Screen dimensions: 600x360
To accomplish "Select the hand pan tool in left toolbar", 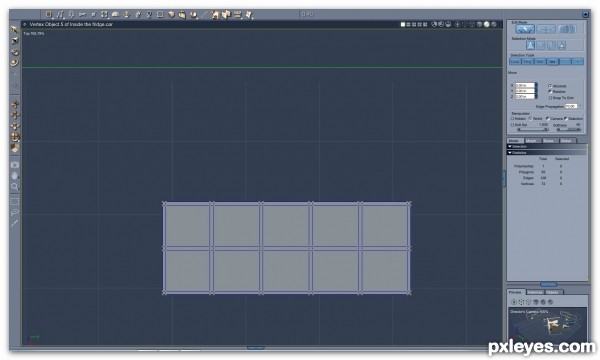I will pyautogui.click(x=15, y=176).
